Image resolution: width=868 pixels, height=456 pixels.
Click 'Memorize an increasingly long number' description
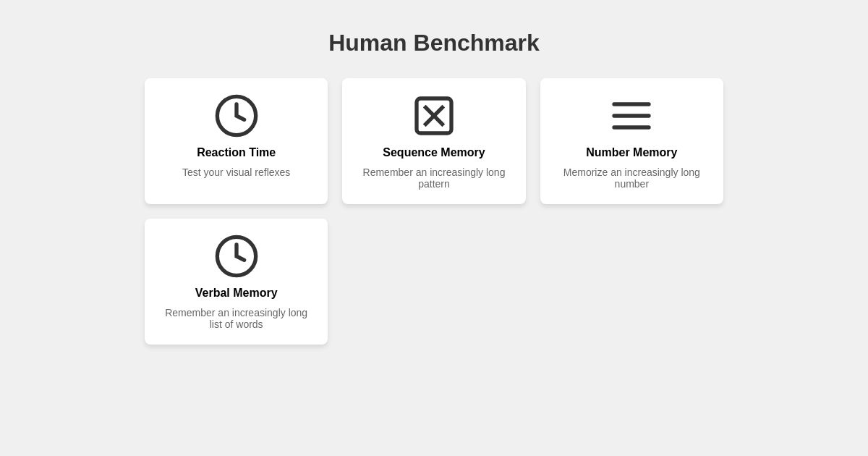[631, 178]
